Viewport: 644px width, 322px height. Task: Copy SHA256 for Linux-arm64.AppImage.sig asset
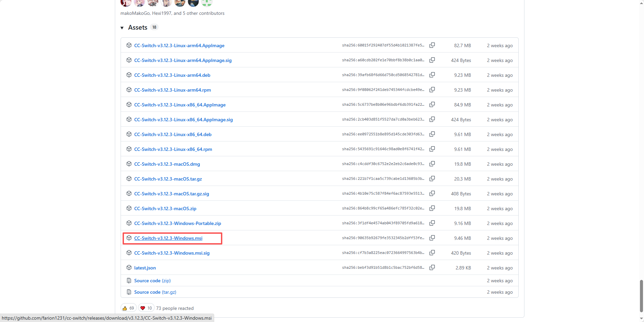pyautogui.click(x=432, y=60)
